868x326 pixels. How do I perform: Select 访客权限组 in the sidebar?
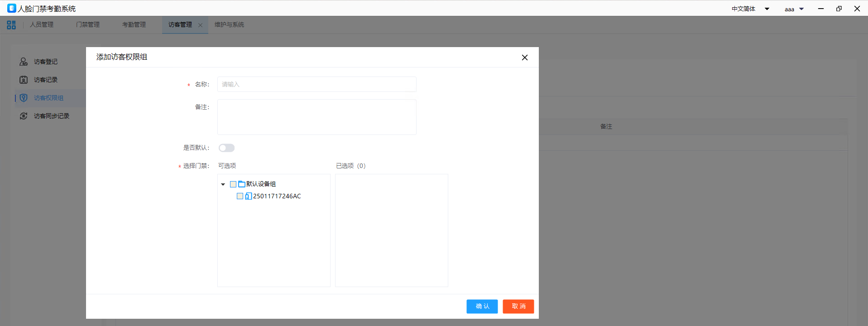pos(48,98)
